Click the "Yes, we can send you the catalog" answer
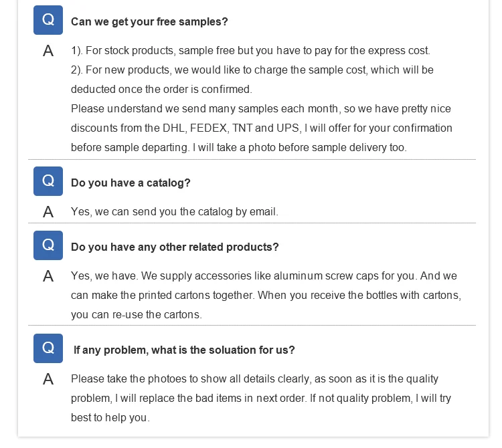 click(x=174, y=212)
